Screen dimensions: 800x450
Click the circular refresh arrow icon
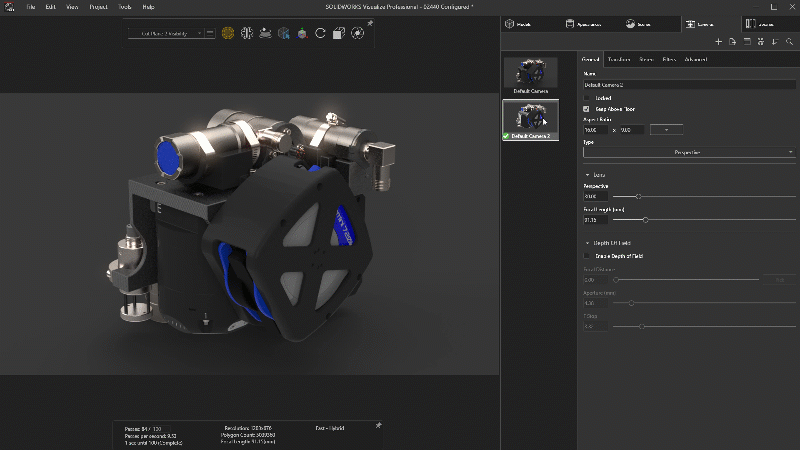[x=320, y=33]
